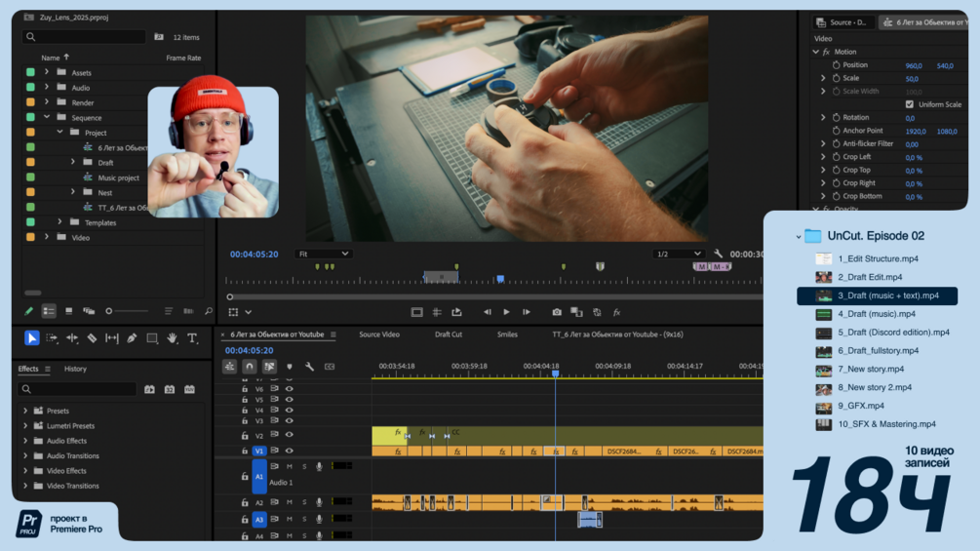Switch project panel to icon view
Screen dimensions: 980x551
coord(69,310)
